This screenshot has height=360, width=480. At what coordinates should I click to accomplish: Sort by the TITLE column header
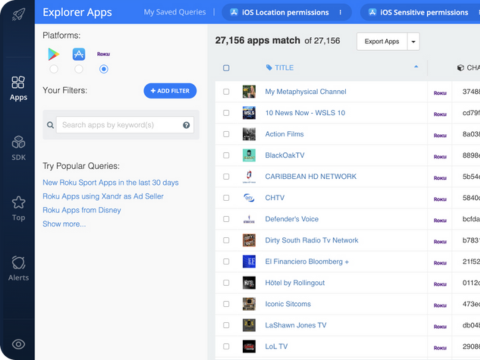pyautogui.click(x=284, y=68)
